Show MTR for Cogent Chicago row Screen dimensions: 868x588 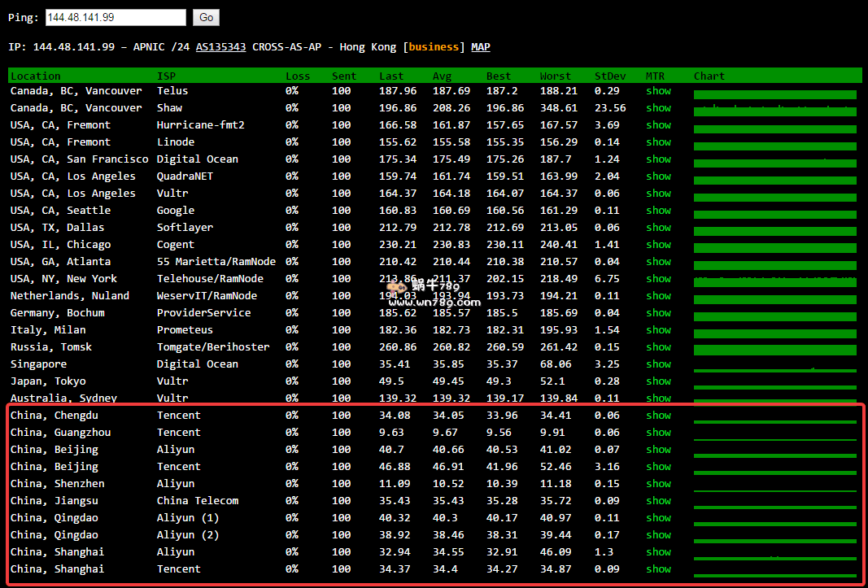pyautogui.click(x=658, y=245)
